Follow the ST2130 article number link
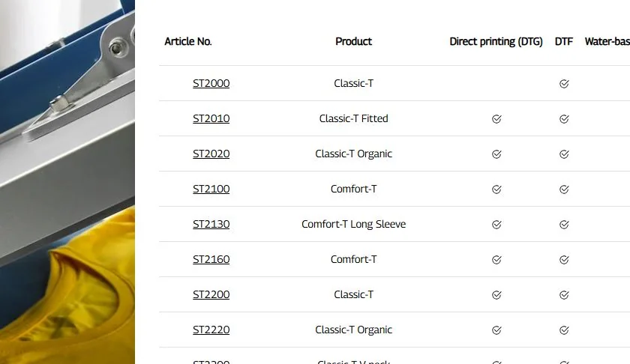 pyautogui.click(x=211, y=225)
